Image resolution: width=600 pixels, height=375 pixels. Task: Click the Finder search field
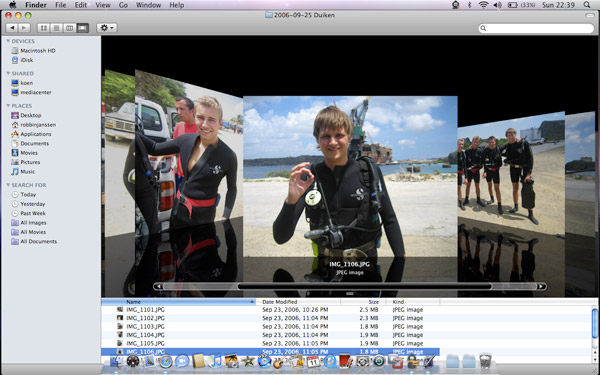click(x=536, y=28)
